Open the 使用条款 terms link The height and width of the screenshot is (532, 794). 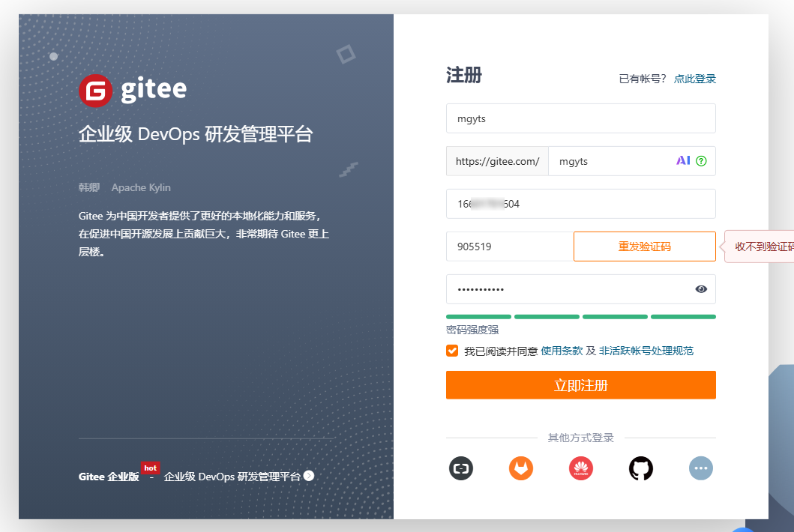(x=562, y=351)
